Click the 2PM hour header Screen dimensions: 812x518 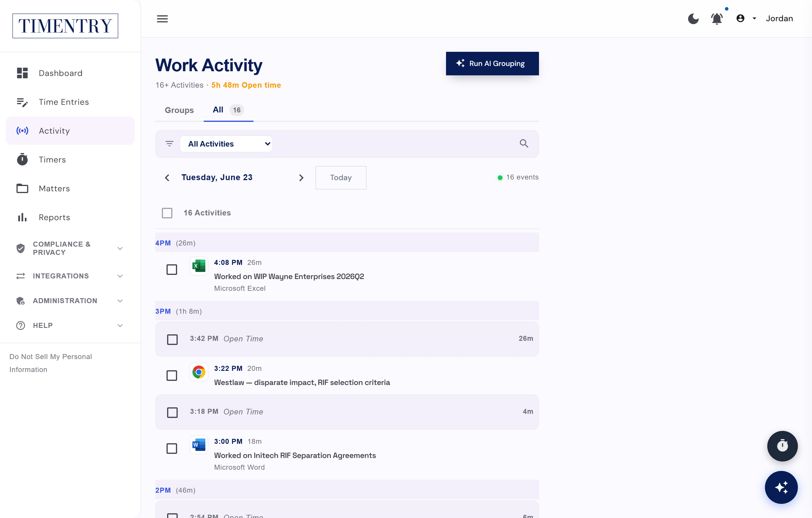347,490
